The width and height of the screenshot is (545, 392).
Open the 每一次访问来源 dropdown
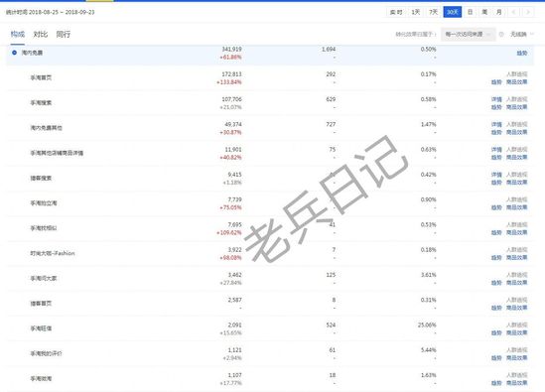(469, 34)
